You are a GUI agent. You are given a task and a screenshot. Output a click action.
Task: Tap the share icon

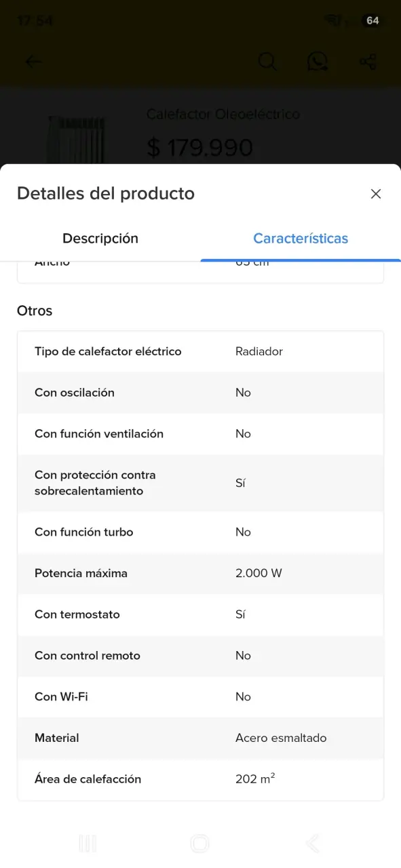368,62
